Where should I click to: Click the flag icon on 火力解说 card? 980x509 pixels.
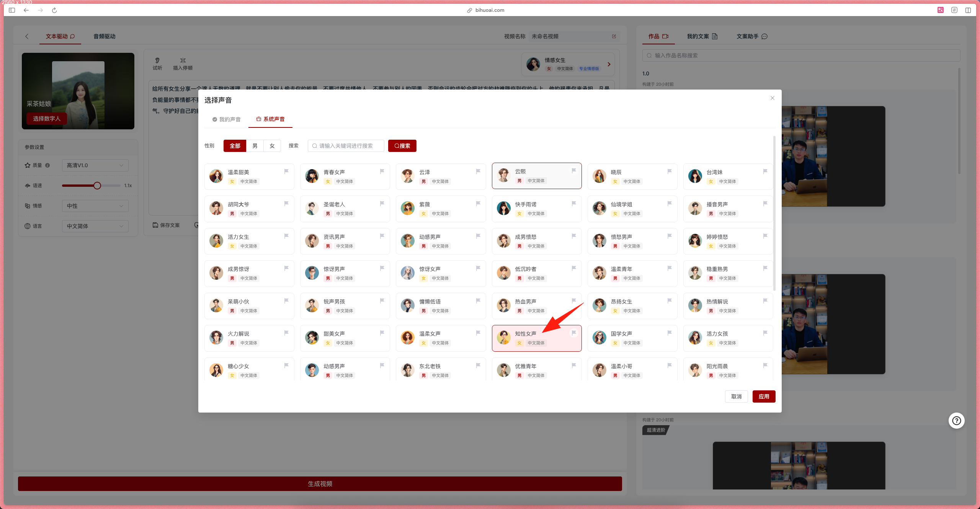(x=286, y=333)
